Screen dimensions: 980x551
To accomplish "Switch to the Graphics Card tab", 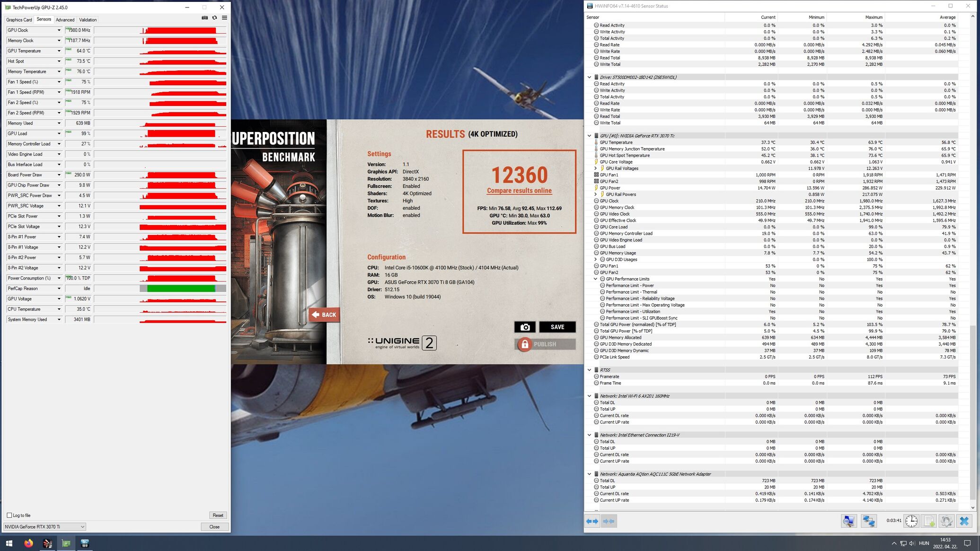I will (19, 20).
